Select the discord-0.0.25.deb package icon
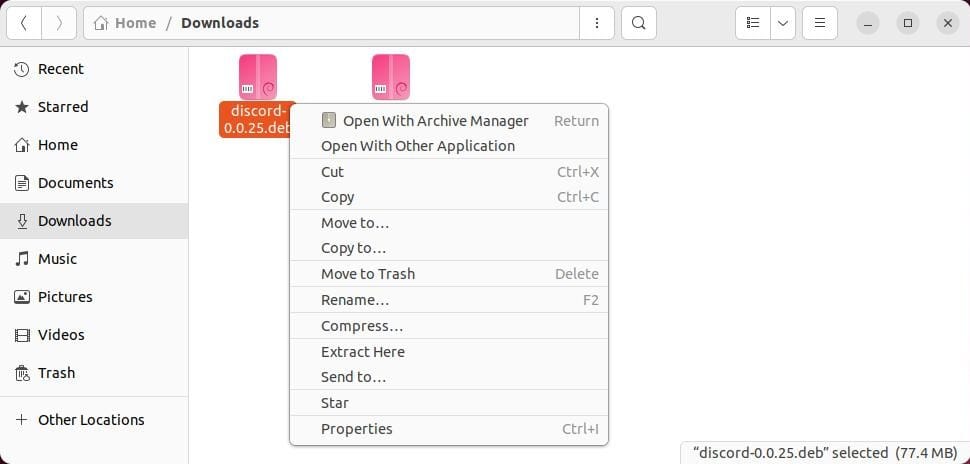The height and width of the screenshot is (464, 970). coord(258,77)
